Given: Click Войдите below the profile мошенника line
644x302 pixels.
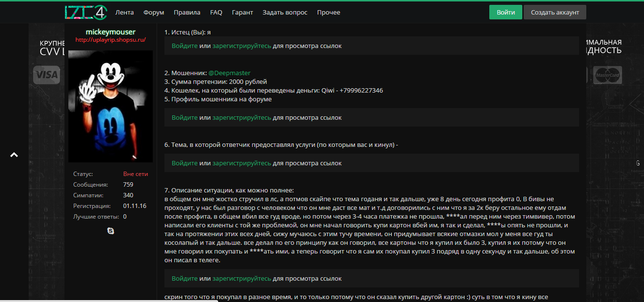Looking at the screenshot, I should tap(185, 117).
